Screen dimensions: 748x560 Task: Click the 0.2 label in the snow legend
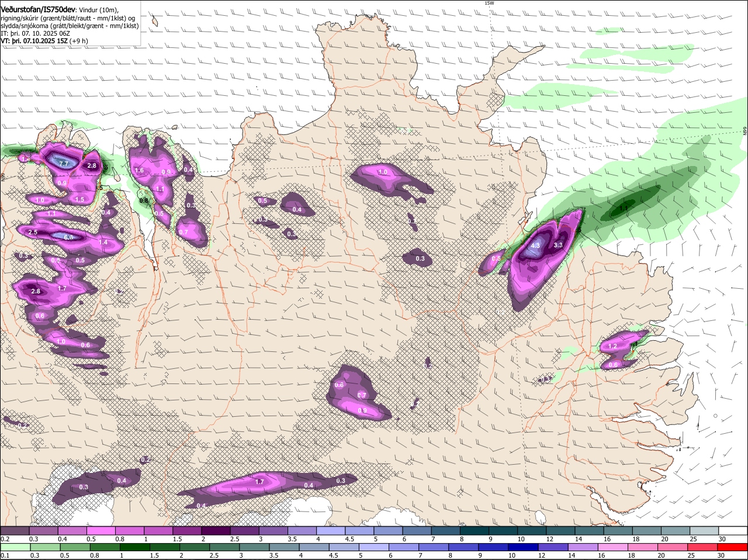5,539
